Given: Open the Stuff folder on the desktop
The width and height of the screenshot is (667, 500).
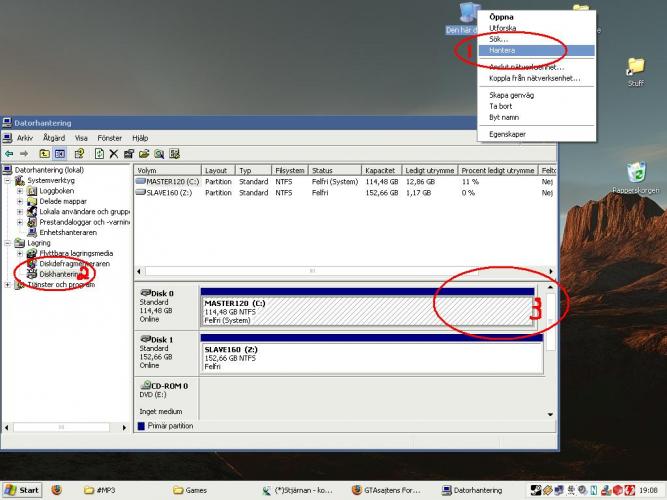Looking at the screenshot, I should click(635, 70).
